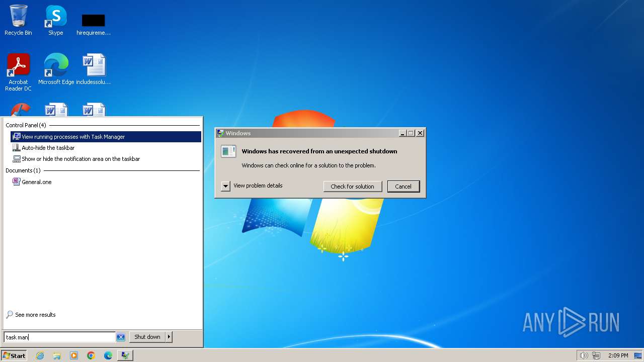Click the General.one OneNote icon
Image resolution: width=644 pixels, height=362 pixels.
pos(16,182)
